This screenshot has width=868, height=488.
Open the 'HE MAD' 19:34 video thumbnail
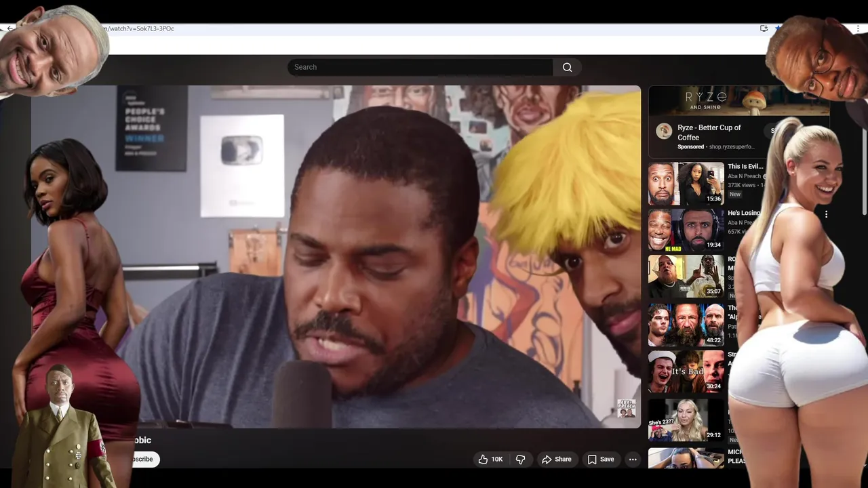pos(686,230)
